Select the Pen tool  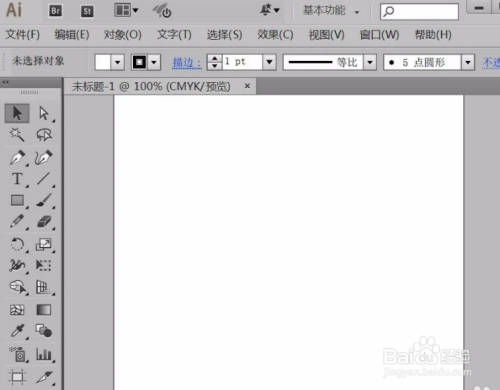pos(17,157)
